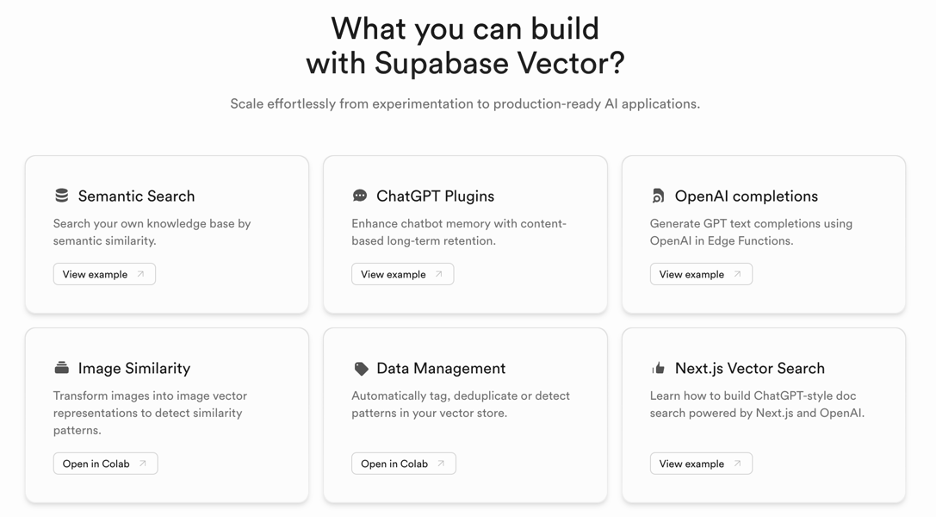This screenshot has height=518, width=936.
Task: Click arrow icon on Data Management Colab button
Action: [441, 463]
